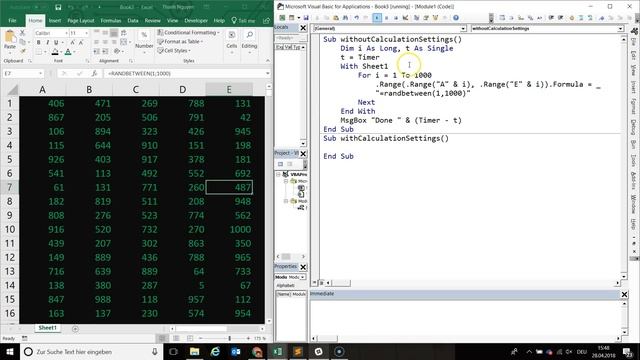Viewport: 640px width, 360px height.
Task: Close the Locals window
Action: (x=303, y=28)
